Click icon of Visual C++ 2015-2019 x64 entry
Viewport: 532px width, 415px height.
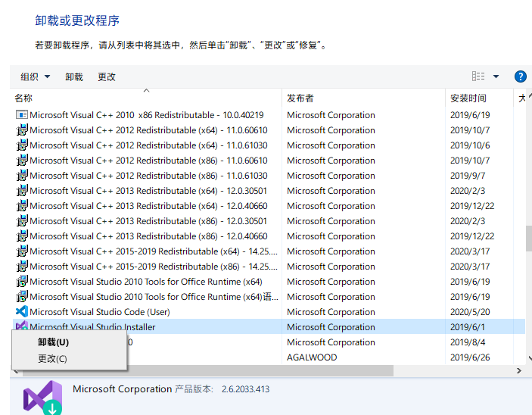click(22, 251)
